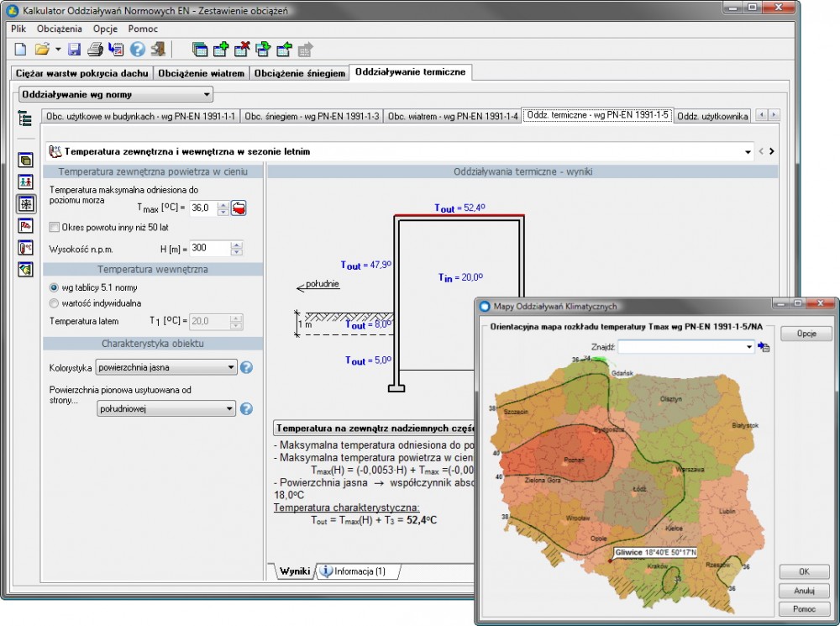
Task: Click the Opcje button in map dialog
Action: click(x=804, y=334)
